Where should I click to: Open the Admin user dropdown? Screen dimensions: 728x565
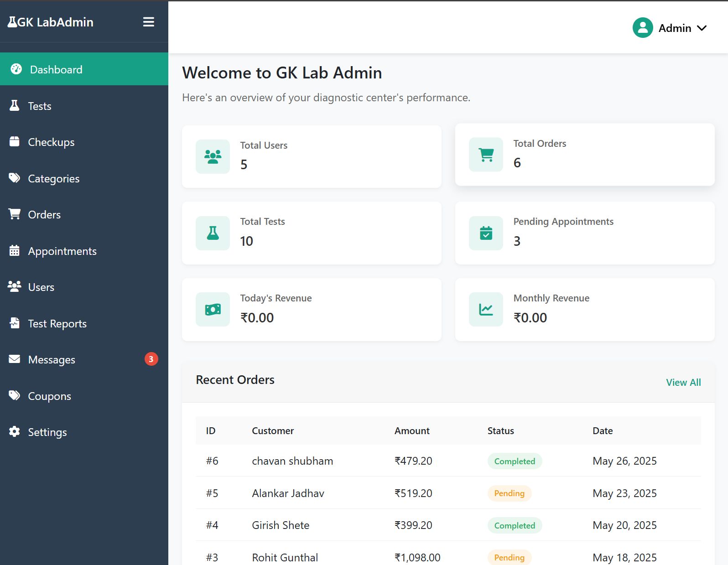(682, 28)
